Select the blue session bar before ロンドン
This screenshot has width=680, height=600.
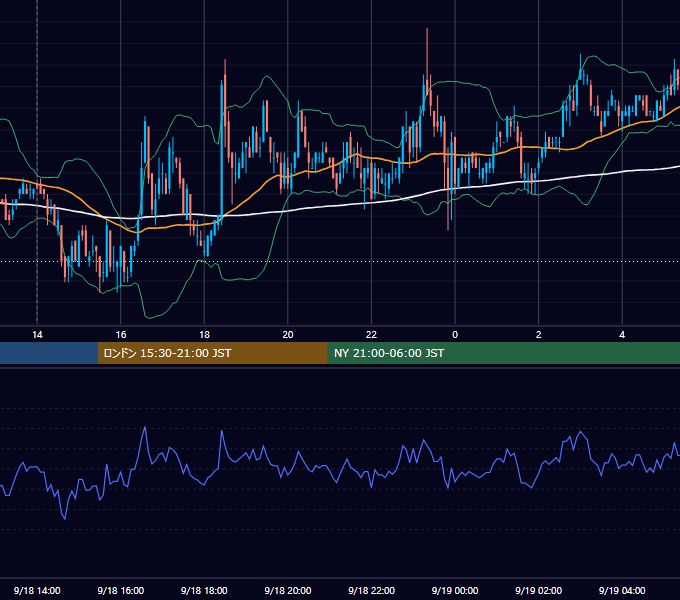coord(49,353)
